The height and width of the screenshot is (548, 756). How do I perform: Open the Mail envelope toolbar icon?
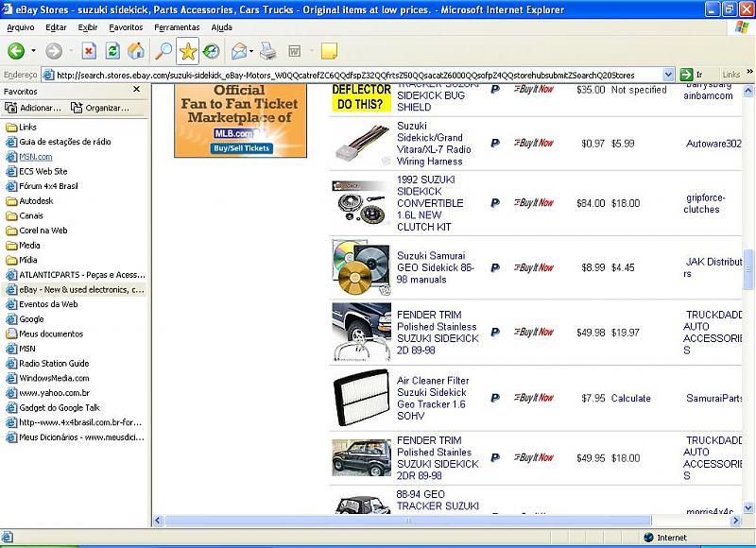point(238,51)
